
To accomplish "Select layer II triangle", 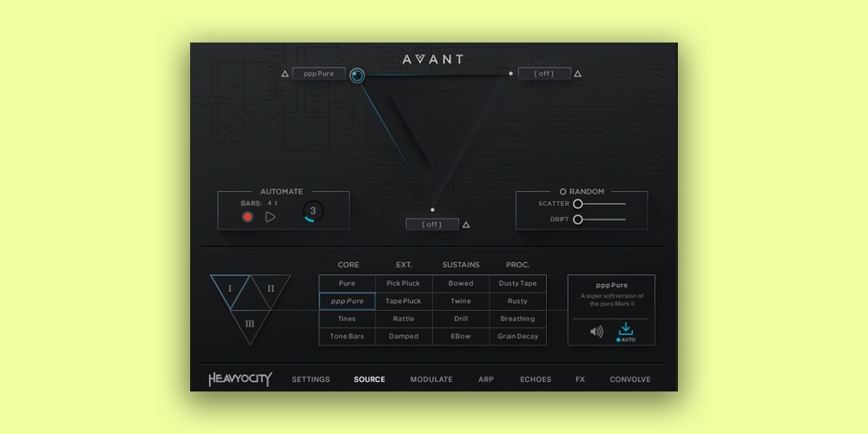I will point(271,288).
